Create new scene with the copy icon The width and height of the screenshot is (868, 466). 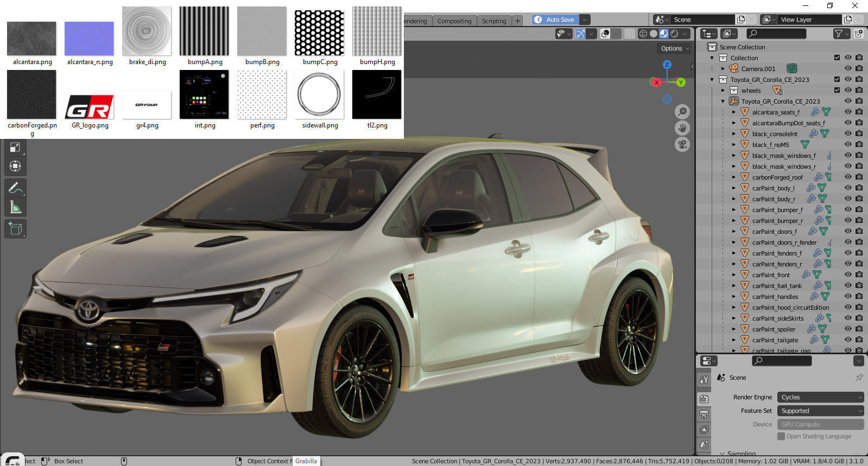(x=741, y=20)
